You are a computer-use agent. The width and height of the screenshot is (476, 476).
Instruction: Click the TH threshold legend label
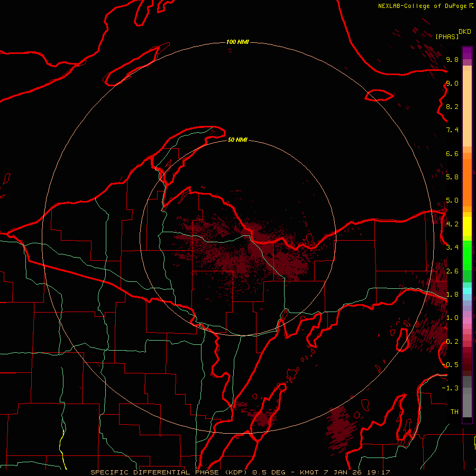(454, 412)
